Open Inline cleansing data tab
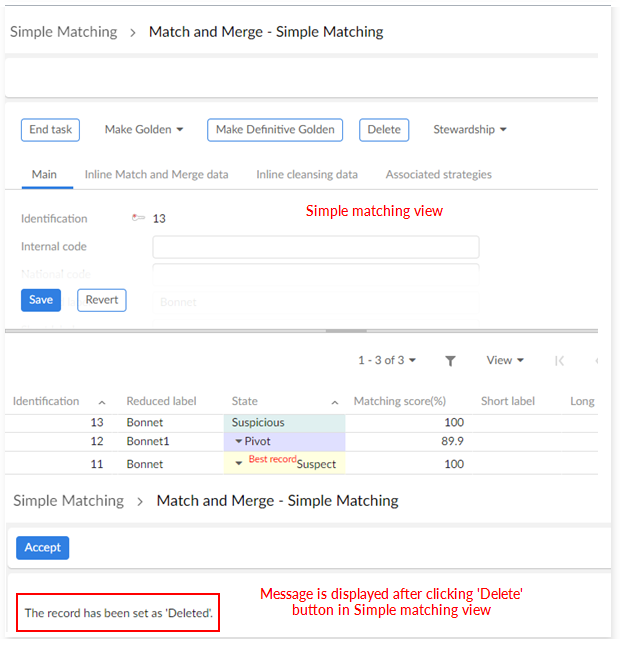The image size is (620, 646). click(x=307, y=175)
